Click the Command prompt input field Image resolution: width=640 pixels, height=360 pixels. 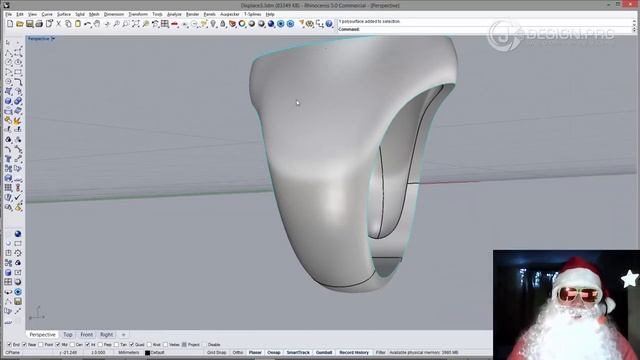486,29
